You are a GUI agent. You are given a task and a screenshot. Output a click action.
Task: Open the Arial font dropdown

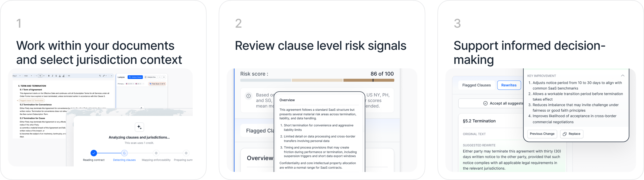tap(28, 76)
